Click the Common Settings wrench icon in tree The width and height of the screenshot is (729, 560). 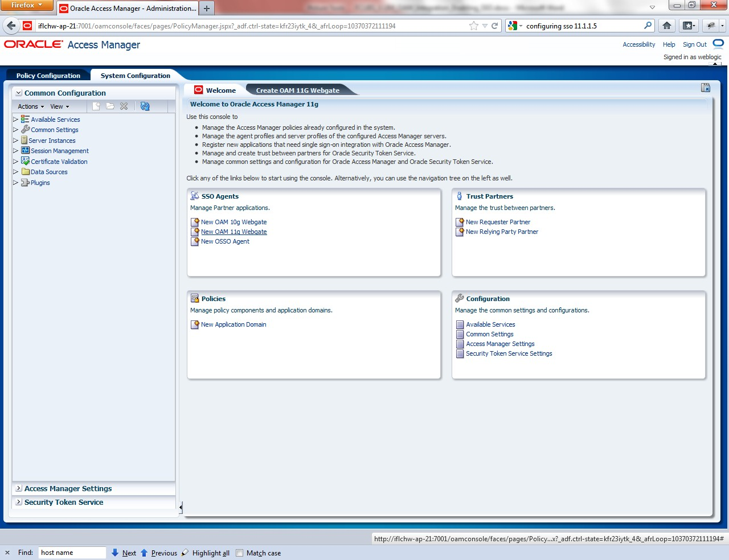[x=25, y=129]
